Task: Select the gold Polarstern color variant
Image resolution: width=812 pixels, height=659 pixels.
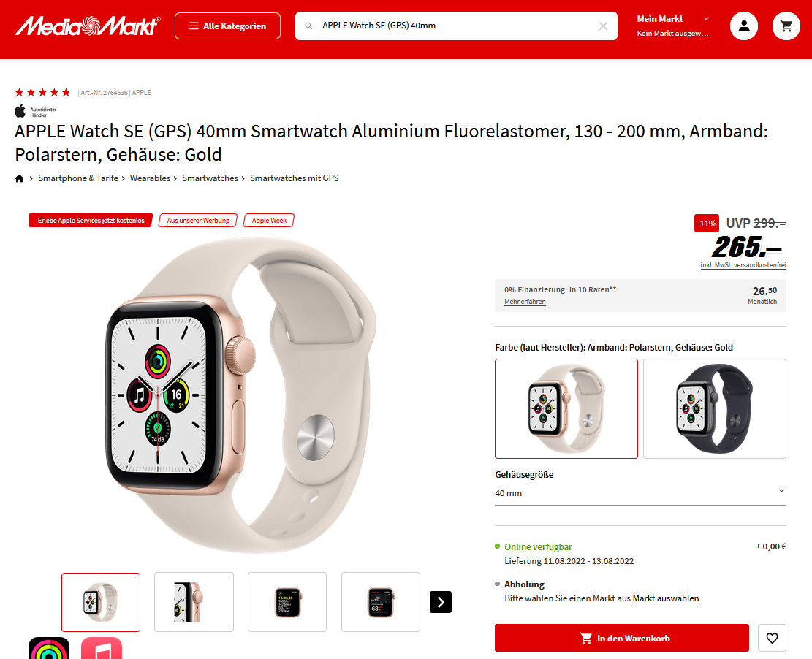Action: [x=566, y=408]
